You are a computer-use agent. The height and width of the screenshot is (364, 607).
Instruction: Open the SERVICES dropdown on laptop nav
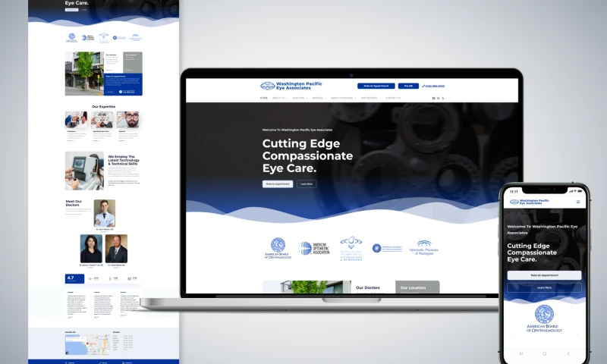[319, 98]
